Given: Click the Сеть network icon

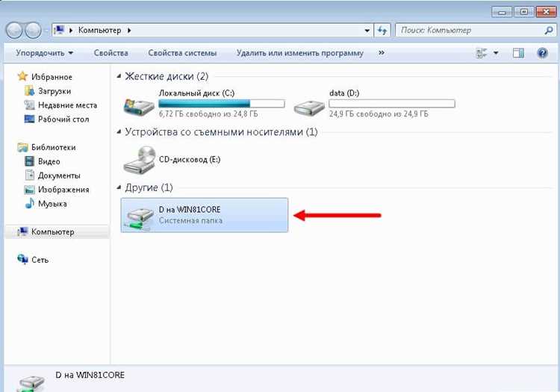Looking at the screenshot, I should point(22,259).
